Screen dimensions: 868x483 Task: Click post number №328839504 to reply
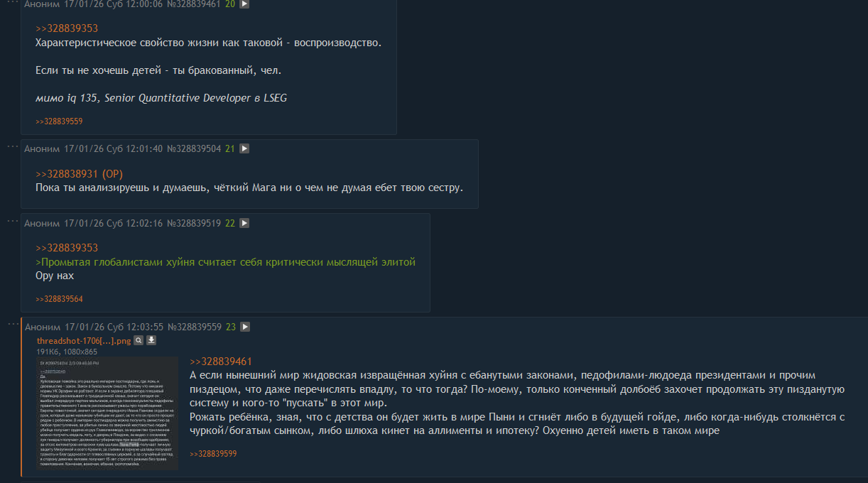tap(194, 149)
